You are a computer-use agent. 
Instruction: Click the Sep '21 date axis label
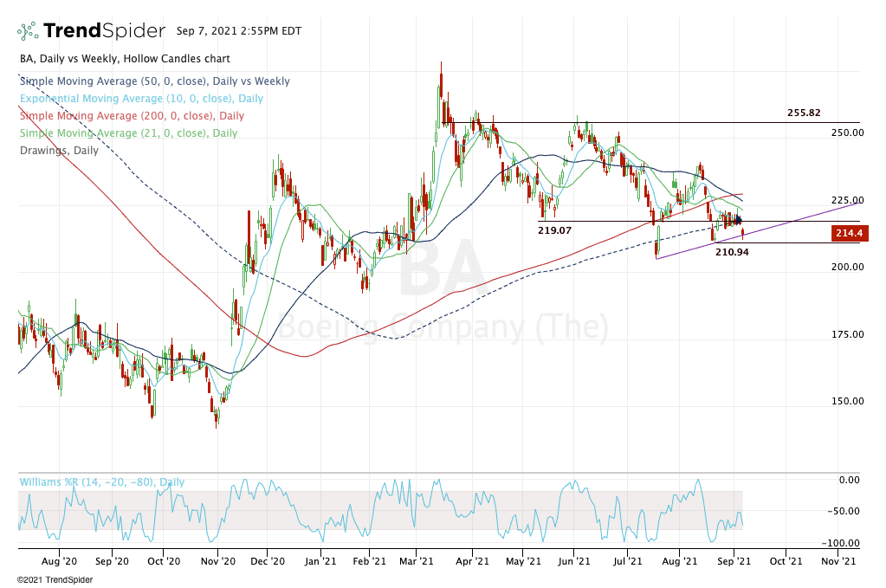[734, 561]
